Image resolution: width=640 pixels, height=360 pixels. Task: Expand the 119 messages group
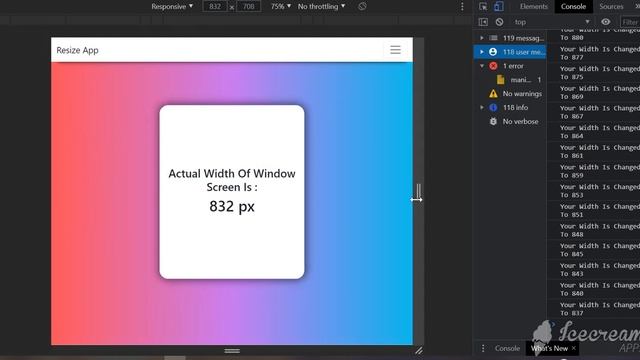coord(482,38)
